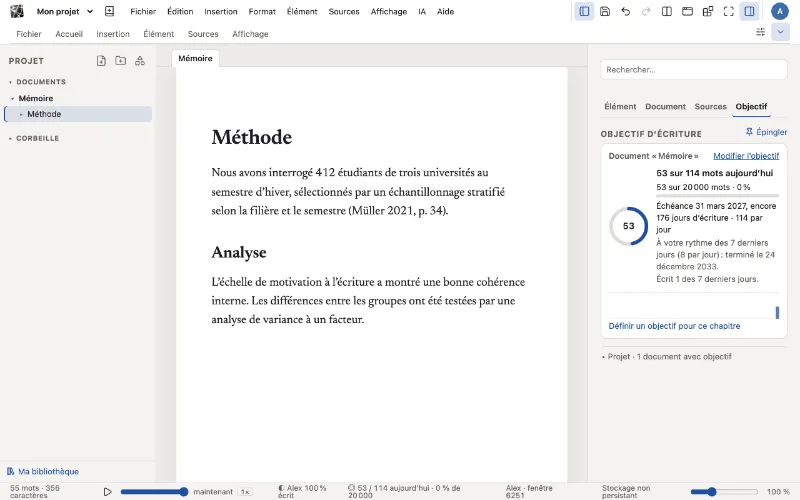This screenshot has height=500, width=800.
Task: Switch to the Document inspector tab
Action: (665, 106)
